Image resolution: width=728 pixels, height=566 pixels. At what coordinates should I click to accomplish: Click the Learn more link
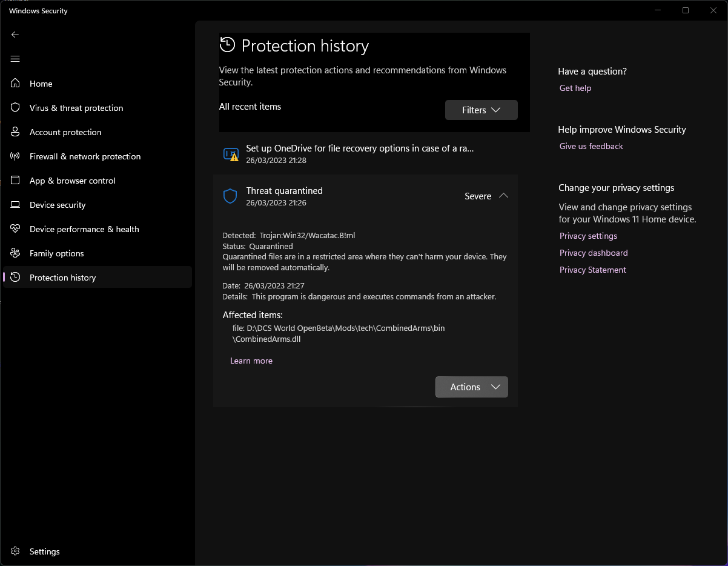pyautogui.click(x=251, y=361)
